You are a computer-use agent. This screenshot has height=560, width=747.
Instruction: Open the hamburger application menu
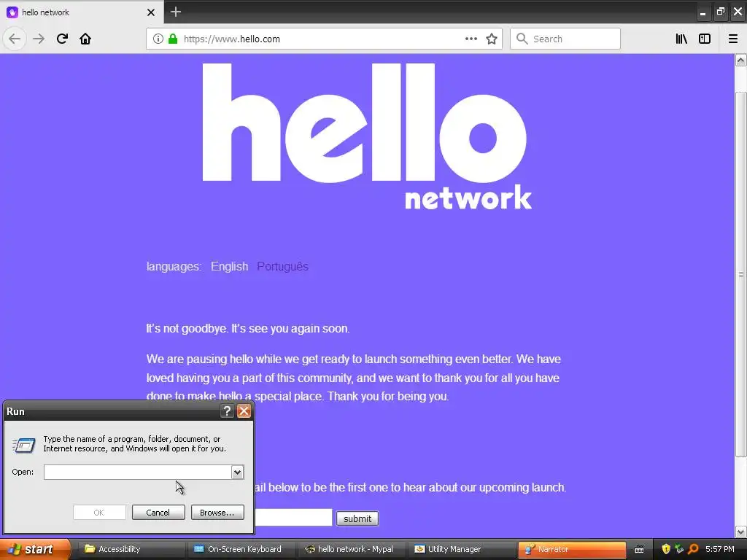pos(733,39)
